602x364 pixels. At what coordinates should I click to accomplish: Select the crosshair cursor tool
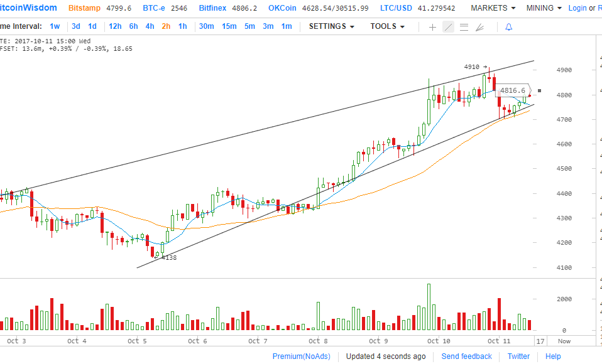coord(432,27)
